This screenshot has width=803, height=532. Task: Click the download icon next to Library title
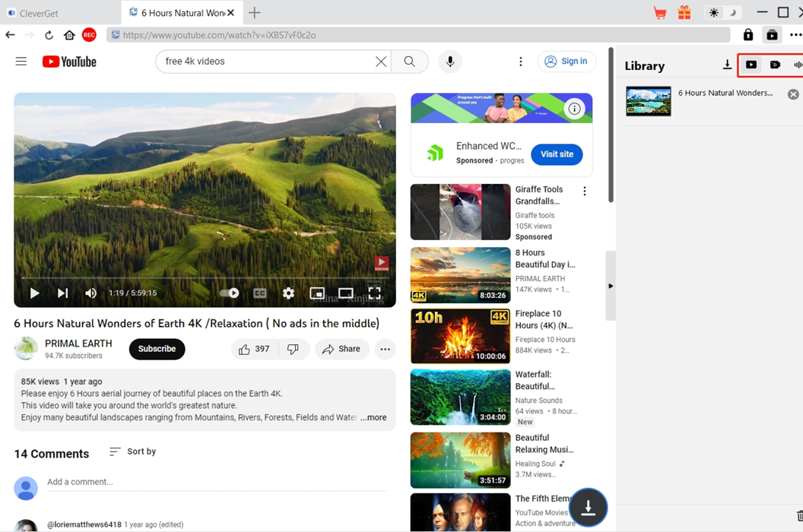coord(727,65)
